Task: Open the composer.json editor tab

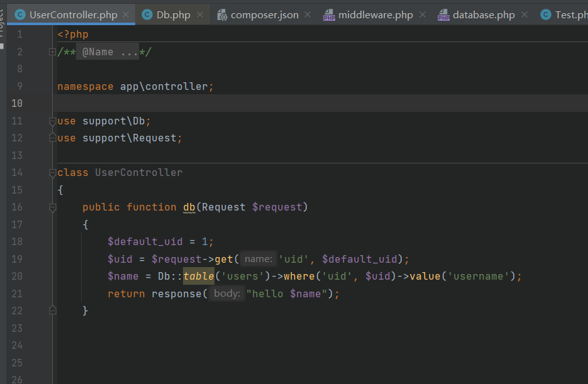Action: 264,15
